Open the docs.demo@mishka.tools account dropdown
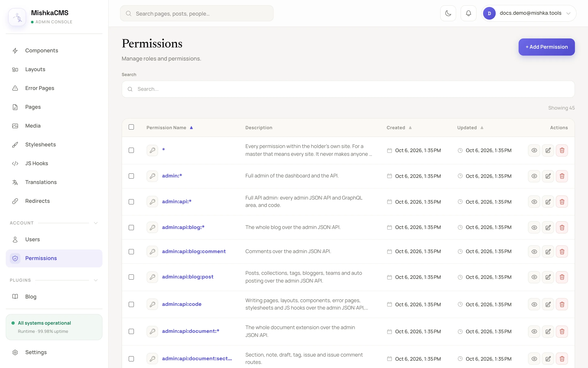 pyautogui.click(x=528, y=13)
